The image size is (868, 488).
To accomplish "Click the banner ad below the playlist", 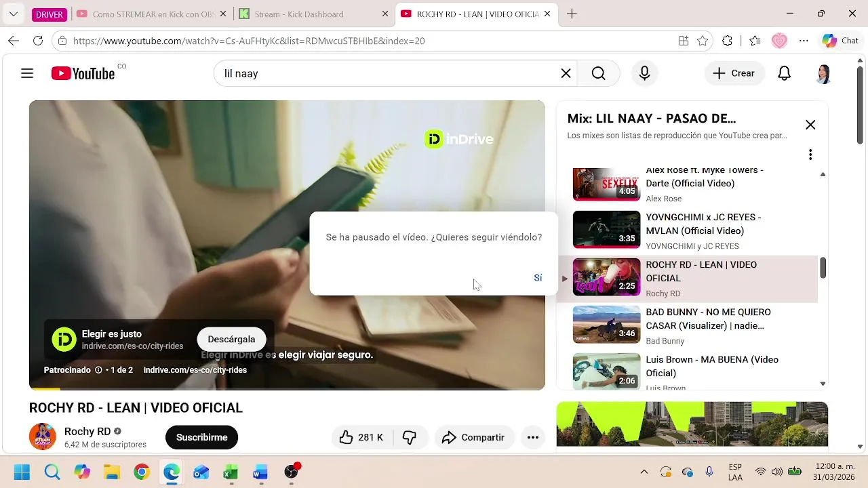I will (x=692, y=424).
